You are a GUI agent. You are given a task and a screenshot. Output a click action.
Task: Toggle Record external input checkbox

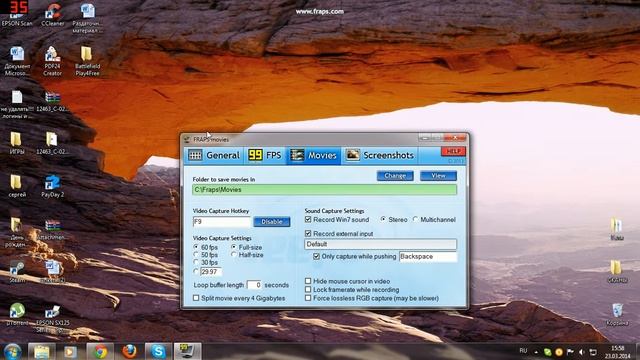click(x=308, y=233)
